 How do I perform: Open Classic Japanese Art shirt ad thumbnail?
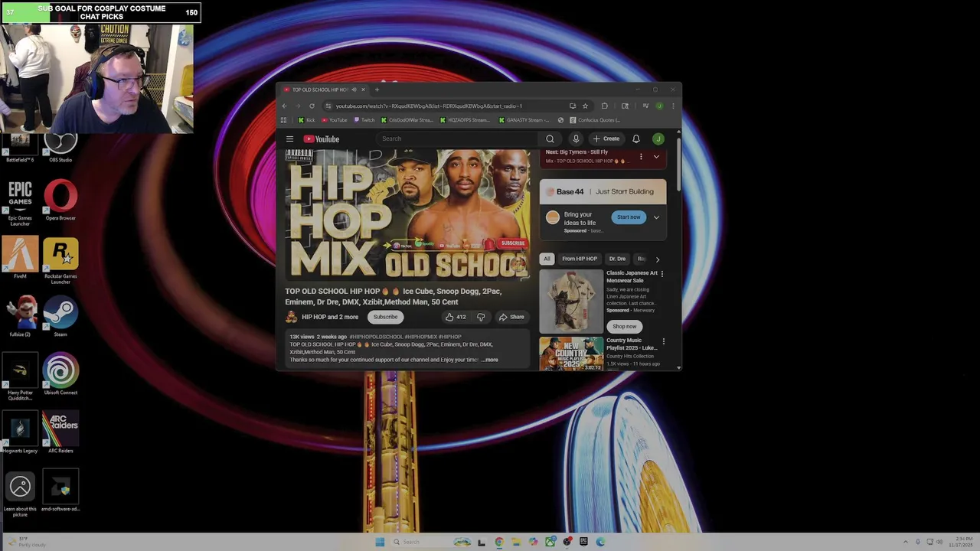[x=571, y=302]
